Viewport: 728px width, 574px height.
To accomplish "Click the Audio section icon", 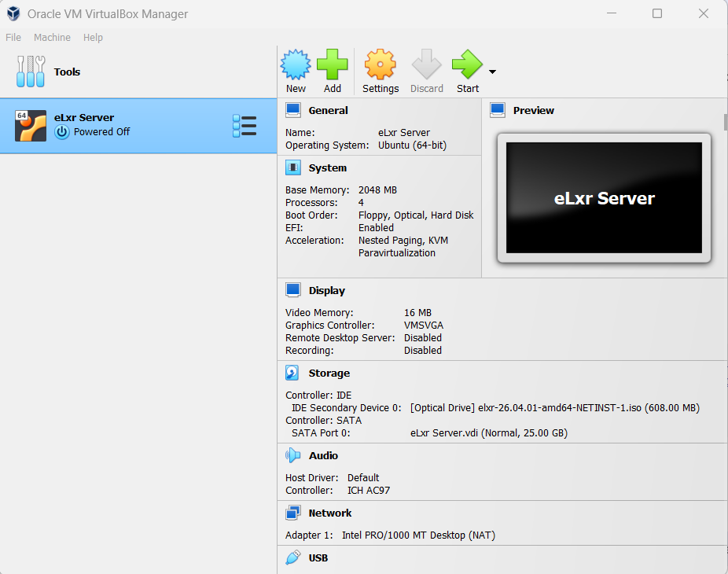I will [x=292, y=455].
